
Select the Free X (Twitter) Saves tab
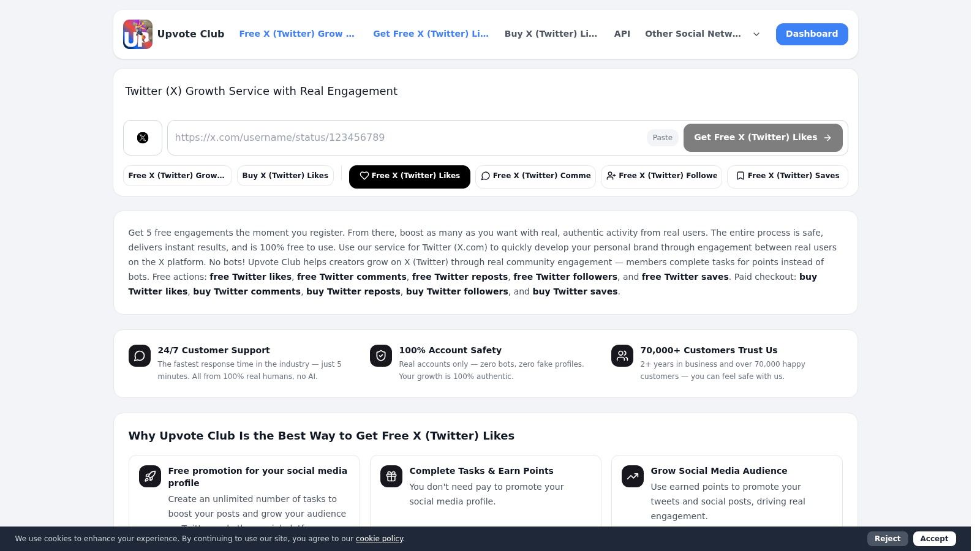788,176
